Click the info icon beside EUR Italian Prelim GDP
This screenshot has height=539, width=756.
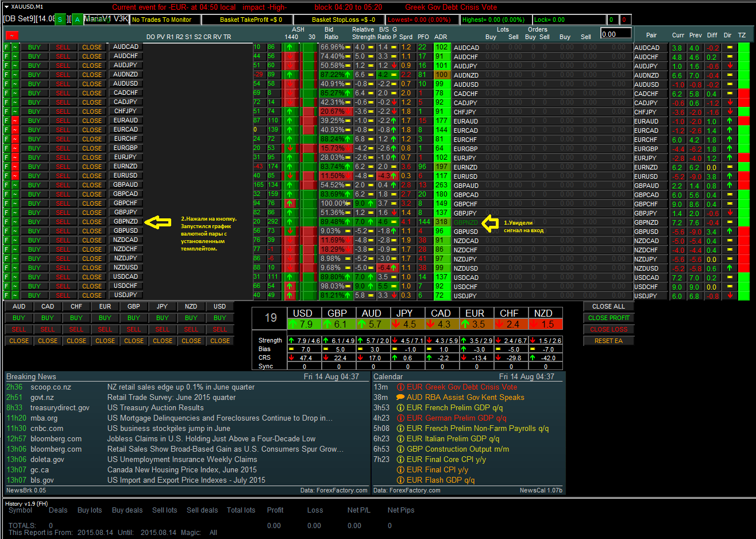pyautogui.click(x=401, y=438)
